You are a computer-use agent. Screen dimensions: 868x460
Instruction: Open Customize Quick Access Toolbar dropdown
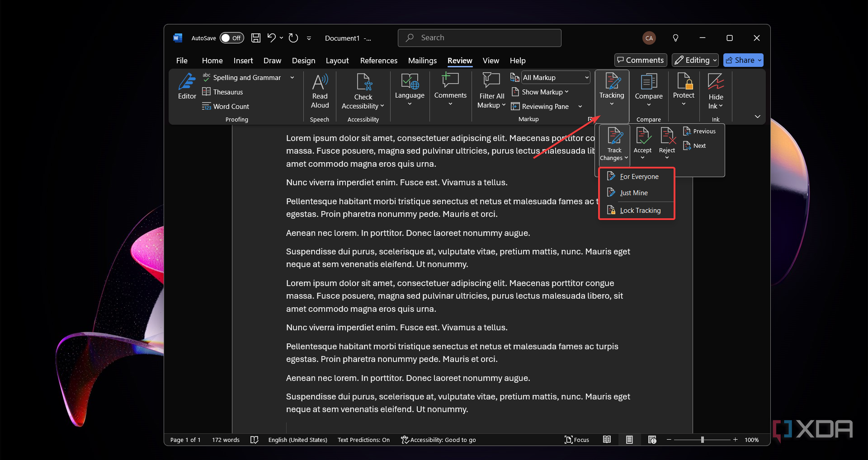click(x=309, y=38)
